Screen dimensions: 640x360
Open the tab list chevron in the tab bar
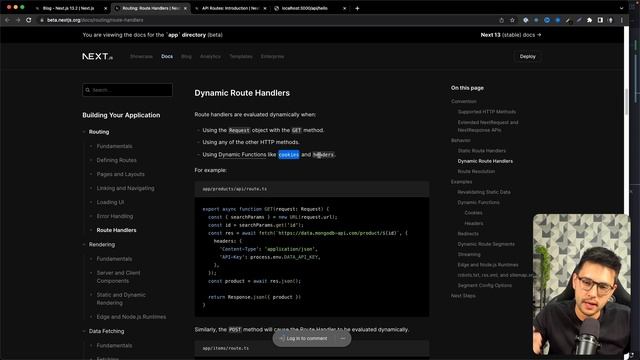click(622, 8)
